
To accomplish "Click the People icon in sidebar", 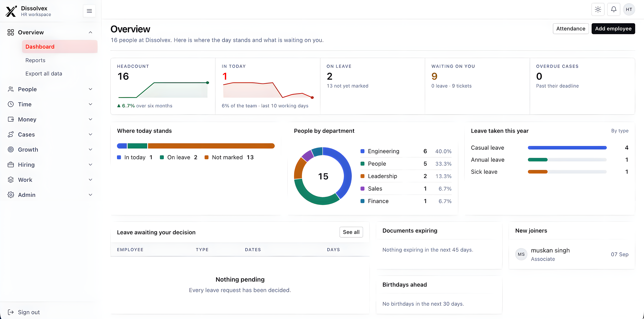I will pyautogui.click(x=11, y=89).
